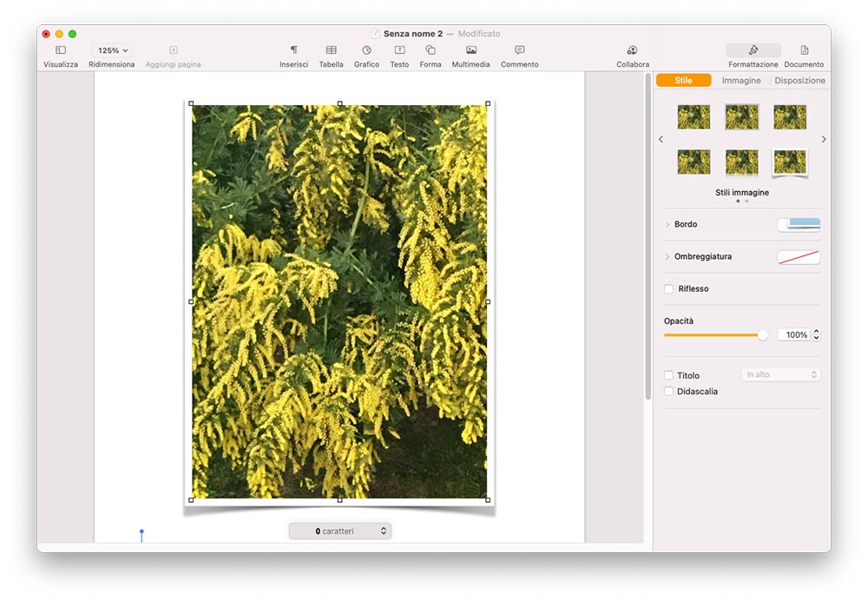Select the shadowed image style thumbnail

[790, 163]
